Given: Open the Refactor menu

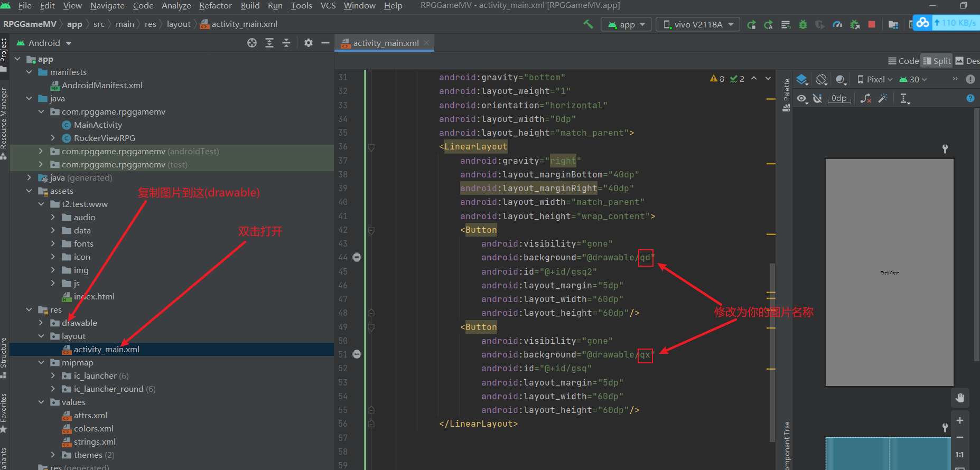Looking at the screenshot, I should (x=215, y=5).
